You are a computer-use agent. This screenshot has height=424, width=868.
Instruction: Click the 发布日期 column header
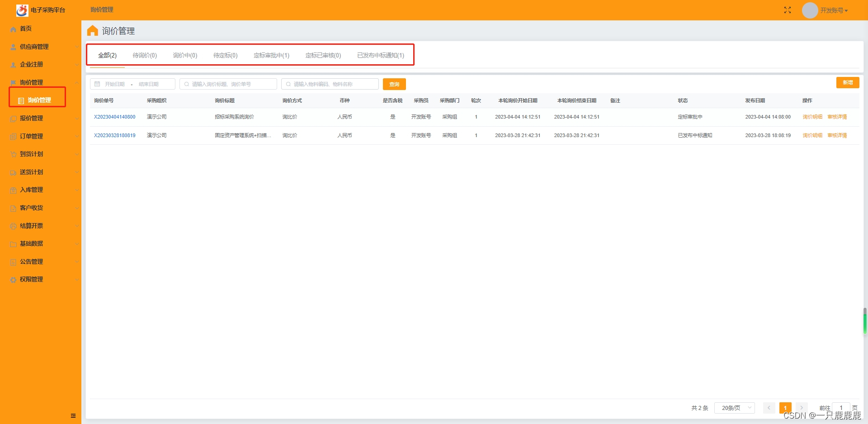[755, 100]
